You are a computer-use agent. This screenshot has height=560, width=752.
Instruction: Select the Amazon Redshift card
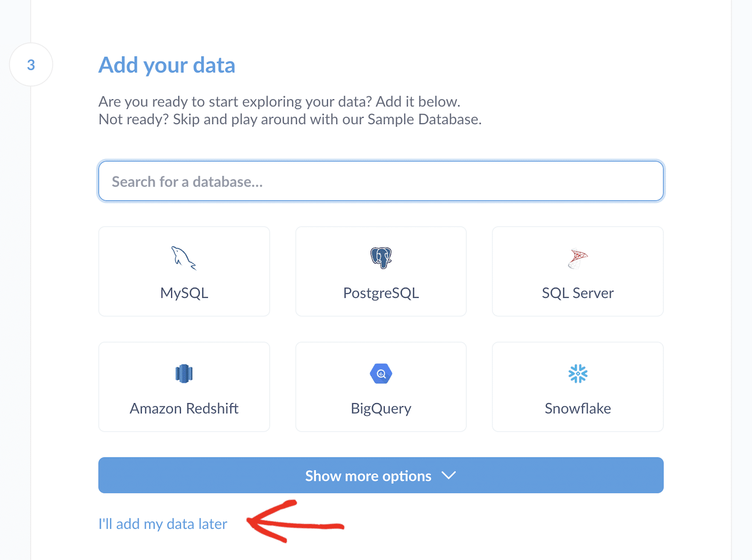(x=184, y=387)
